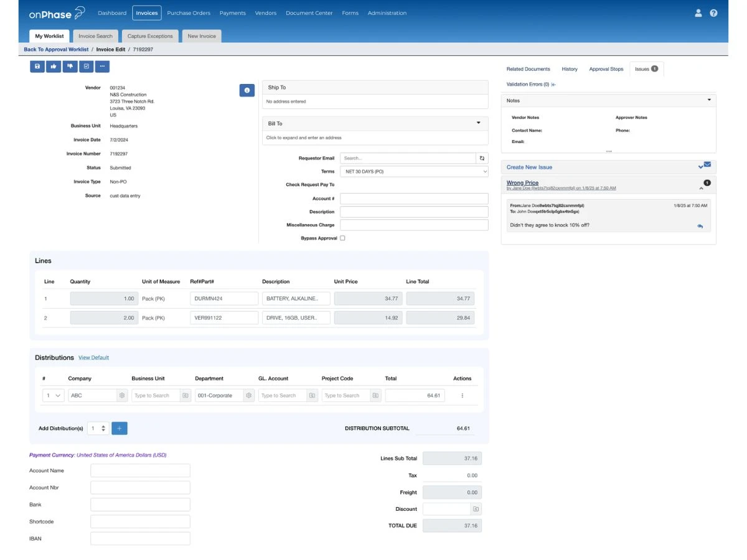
Task: Open the Dashboard menu
Action: [112, 13]
